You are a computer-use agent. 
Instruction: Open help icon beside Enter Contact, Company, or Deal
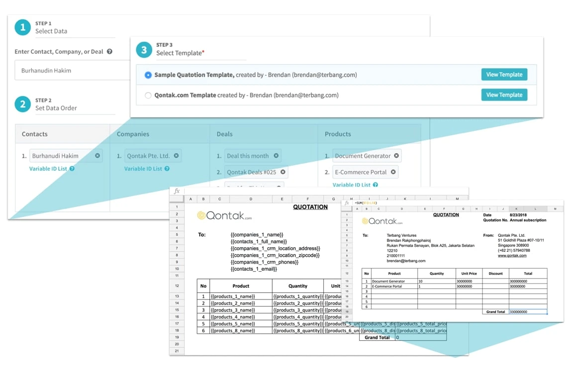point(109,52)
